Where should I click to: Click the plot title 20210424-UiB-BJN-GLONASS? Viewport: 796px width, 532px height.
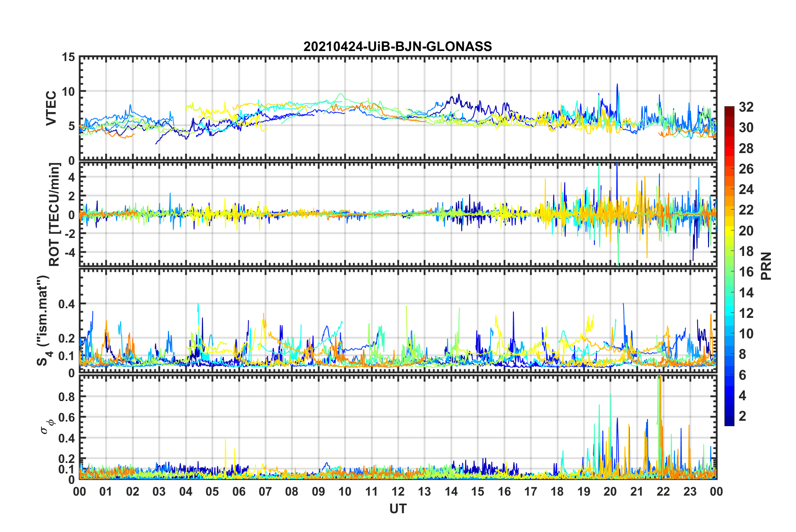click(x=398, y=46)
